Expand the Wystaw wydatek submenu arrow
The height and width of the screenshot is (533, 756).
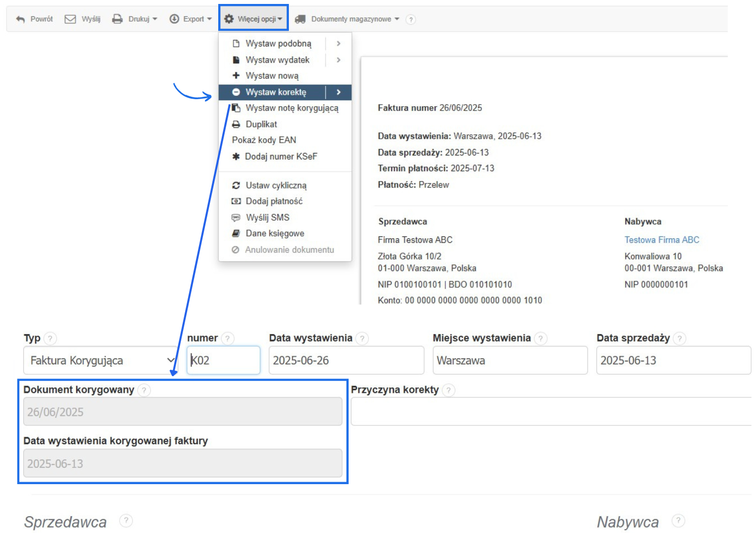pyautogui.click(x=338, y=60)
